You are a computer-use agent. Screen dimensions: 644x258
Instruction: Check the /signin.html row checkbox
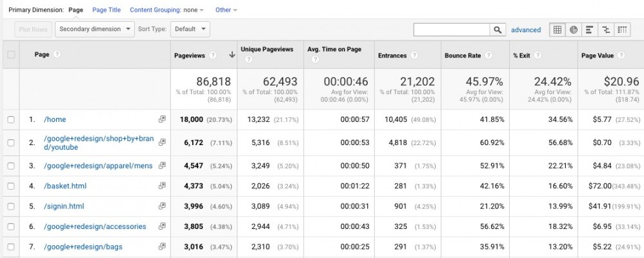click(11, 206)
